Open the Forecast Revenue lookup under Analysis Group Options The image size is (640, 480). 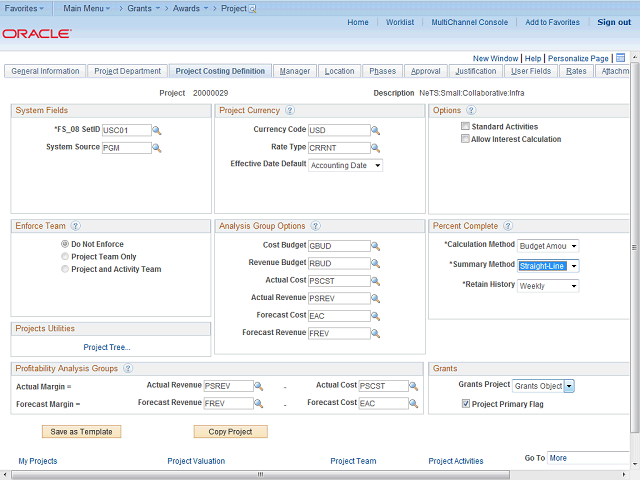pos(376,333)
